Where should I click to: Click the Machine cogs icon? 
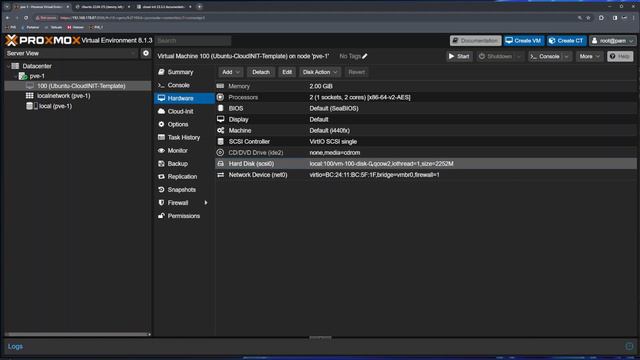coord(220,130)
